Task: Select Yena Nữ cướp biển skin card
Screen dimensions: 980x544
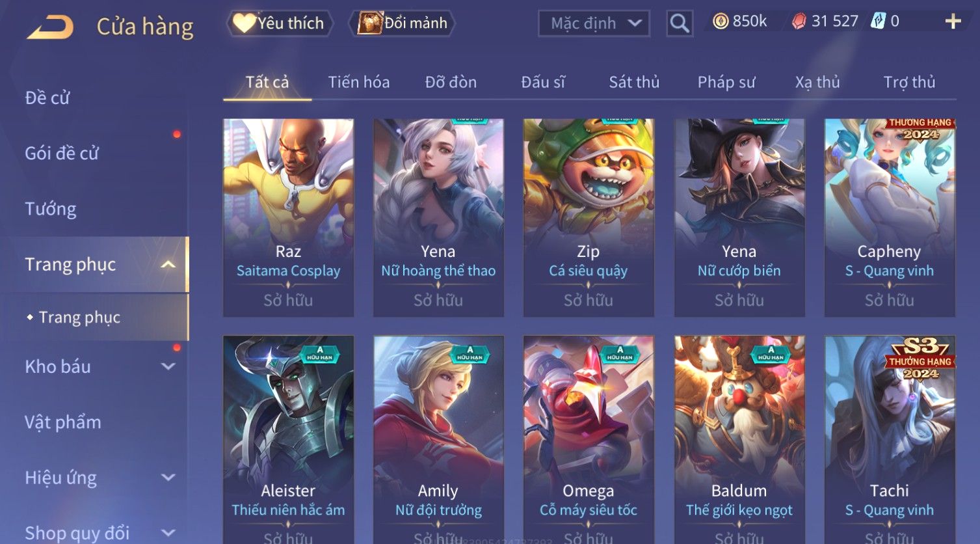Action: tap(739, 217)
